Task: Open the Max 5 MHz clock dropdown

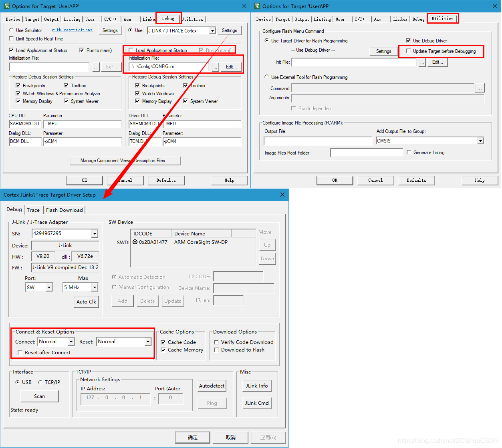Action: coord(95,287)
